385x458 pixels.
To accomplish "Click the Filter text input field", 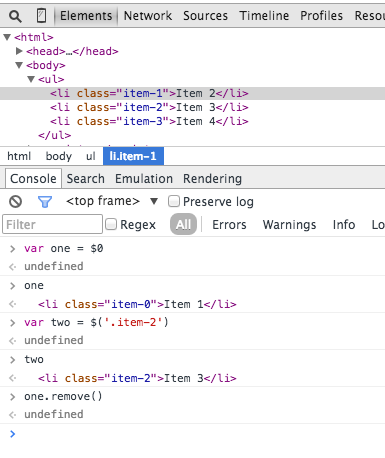I will pos(52,224).
